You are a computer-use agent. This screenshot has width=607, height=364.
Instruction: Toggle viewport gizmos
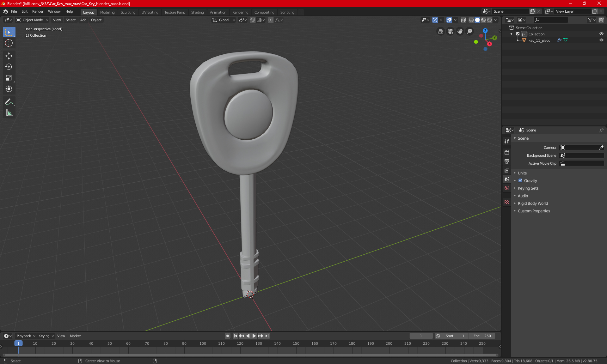click(x=435, y=20)
